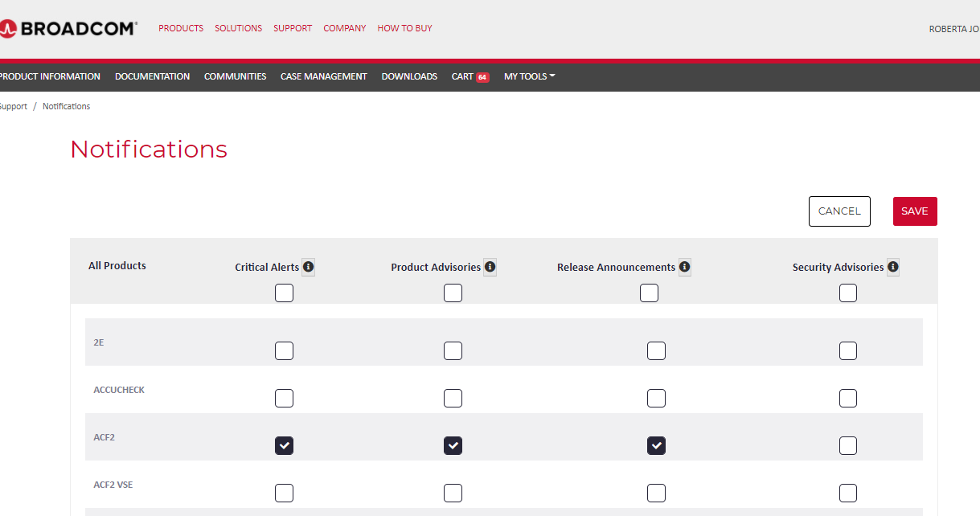The image size is (980, 516).
Task: Click info icon beside Product Advisories
Action: click(490, 267)
